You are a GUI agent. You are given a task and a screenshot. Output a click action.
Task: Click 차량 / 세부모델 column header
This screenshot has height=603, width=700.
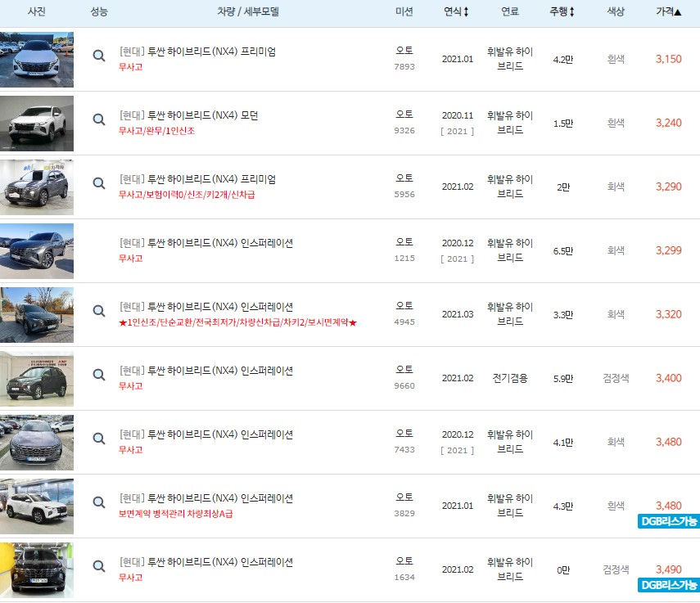(248, 11)
